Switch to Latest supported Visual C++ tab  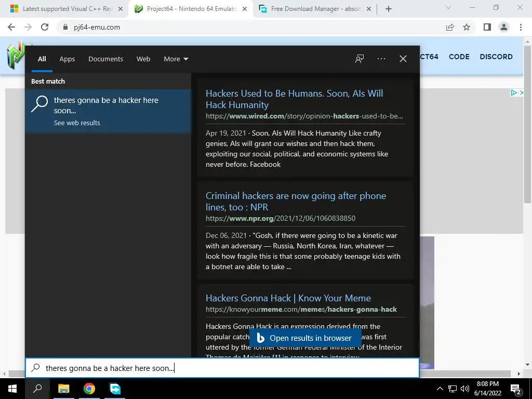68,9
